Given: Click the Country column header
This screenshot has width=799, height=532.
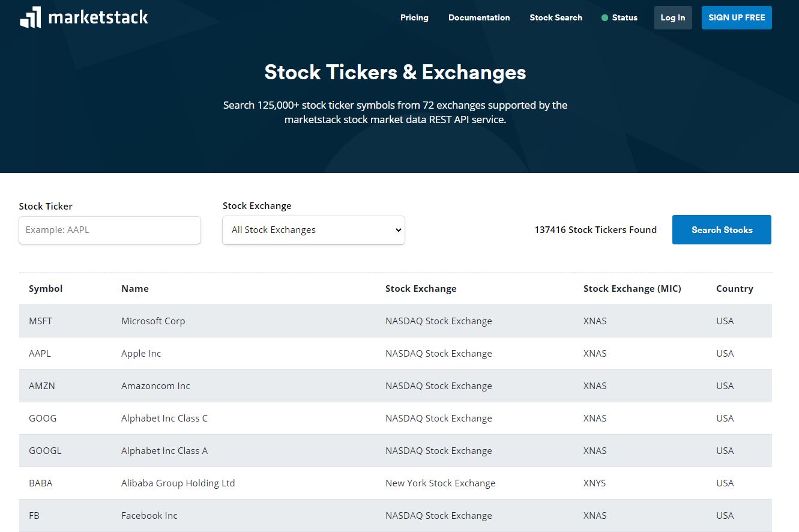Looking at the screenshot, I should (x=735, y=288).
